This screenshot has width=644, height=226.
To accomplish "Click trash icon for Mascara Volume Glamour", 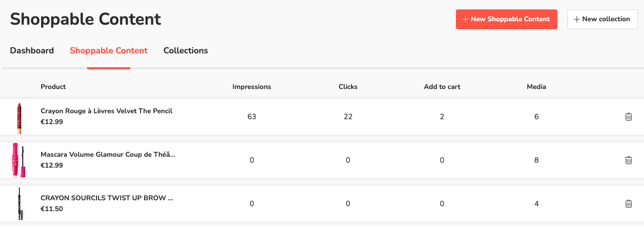I will [628, 160].
